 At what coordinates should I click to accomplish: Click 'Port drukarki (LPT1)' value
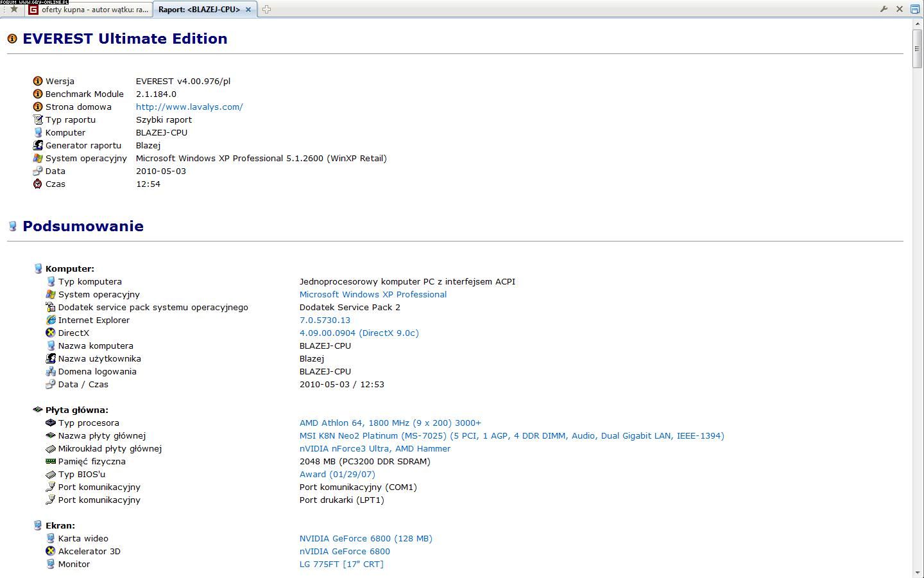[342, 500]
